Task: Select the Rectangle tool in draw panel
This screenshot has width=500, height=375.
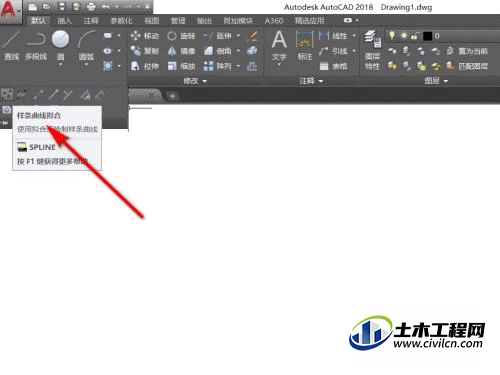Action: pos(108,36)
